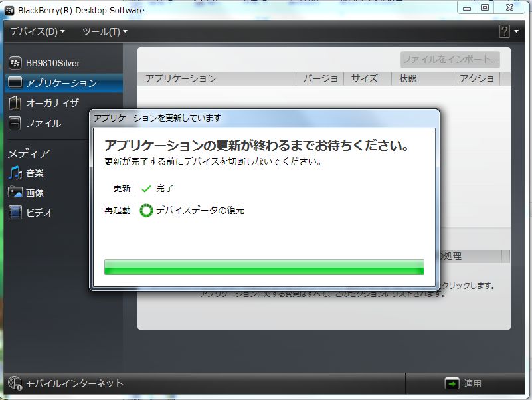Select the BB9810Silver device entry
The height and width of the screenshot is (400, 532).
[52, 63]
